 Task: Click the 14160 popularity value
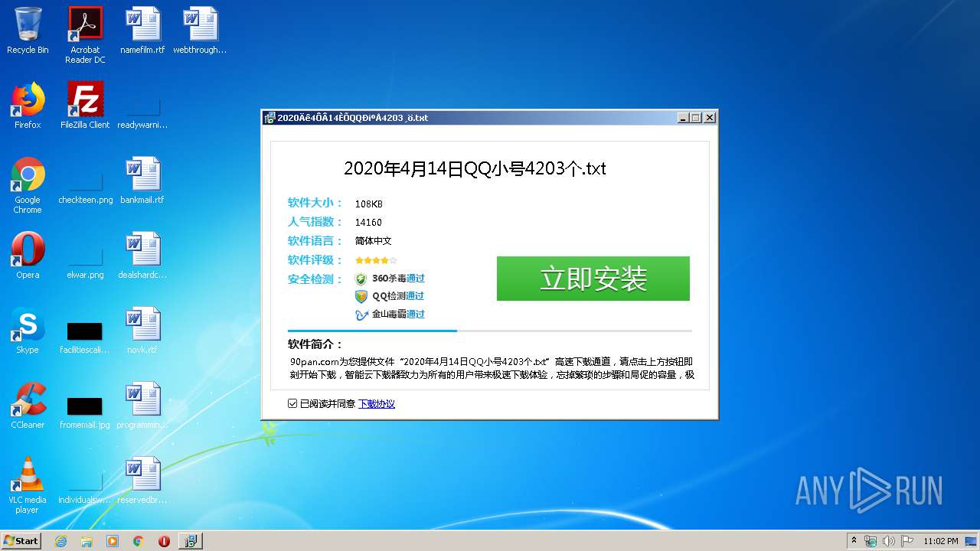click(368, 223)
